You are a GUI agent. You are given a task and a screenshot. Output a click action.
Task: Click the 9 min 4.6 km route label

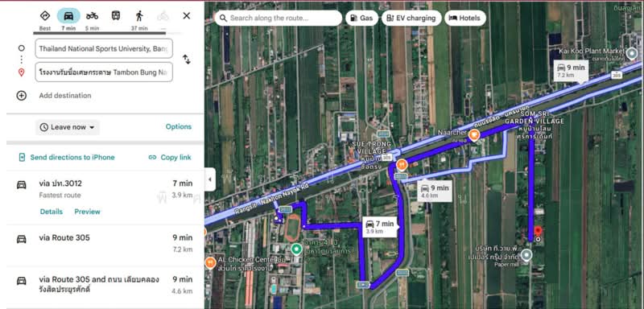(435, 192)
